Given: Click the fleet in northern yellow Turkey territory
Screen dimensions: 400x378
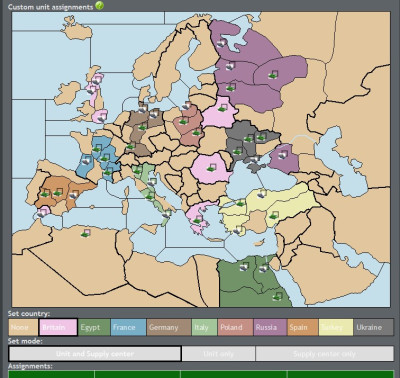Looking at the screenshot, I should (262, 194).
